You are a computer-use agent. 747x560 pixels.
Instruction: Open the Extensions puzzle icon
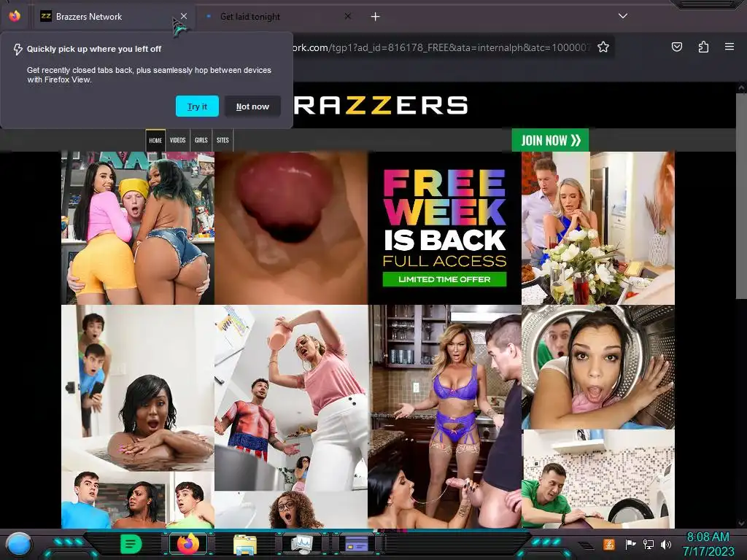coord(703,47)
